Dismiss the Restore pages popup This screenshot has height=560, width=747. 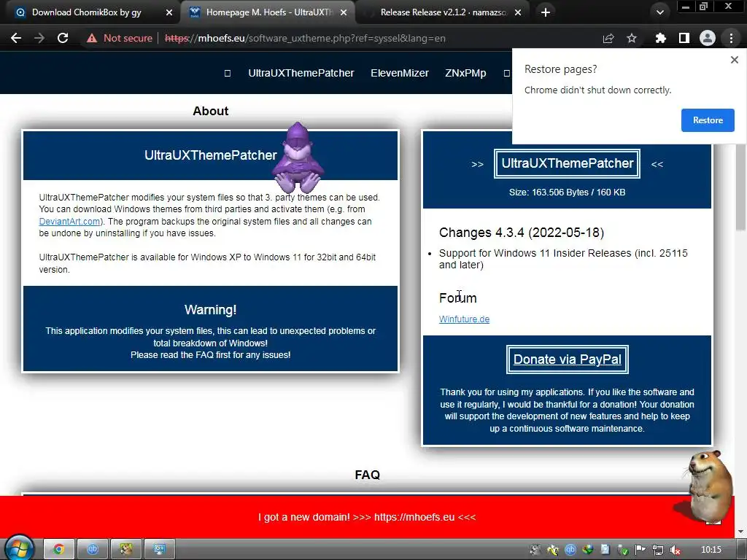(x=734, y=60)
